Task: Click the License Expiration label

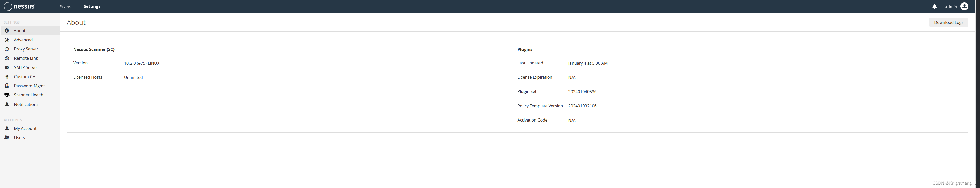Action: pos(535,77)
